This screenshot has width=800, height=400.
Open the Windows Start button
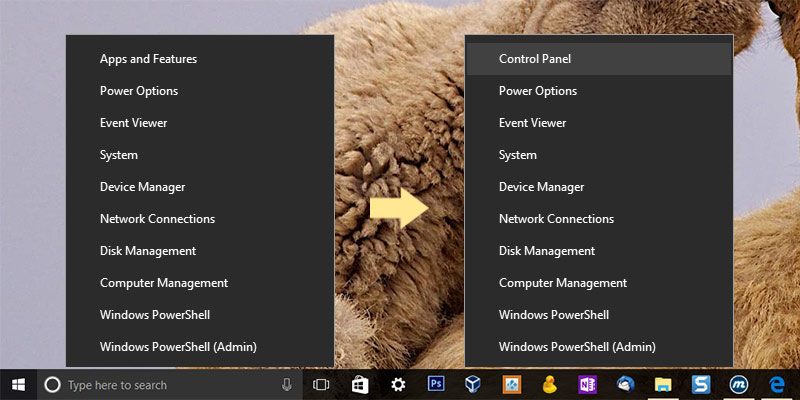18,384
